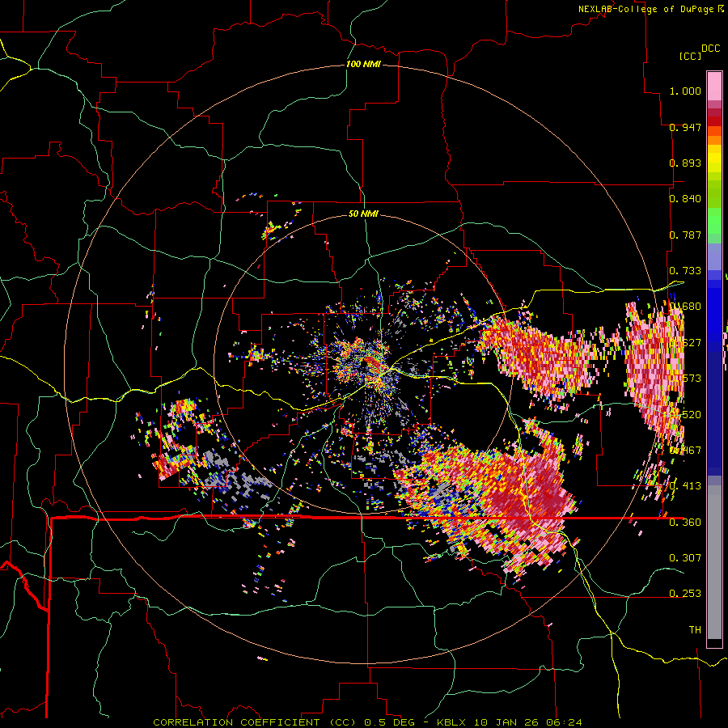Click the 0.5 DEG elevation text in the caption

pyautogui.click(x=389, y=722)
